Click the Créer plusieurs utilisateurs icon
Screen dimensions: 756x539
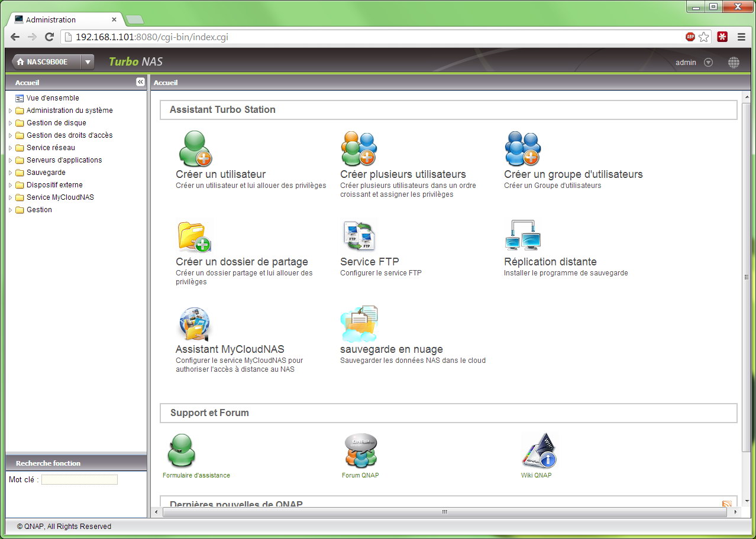(359, 148)
